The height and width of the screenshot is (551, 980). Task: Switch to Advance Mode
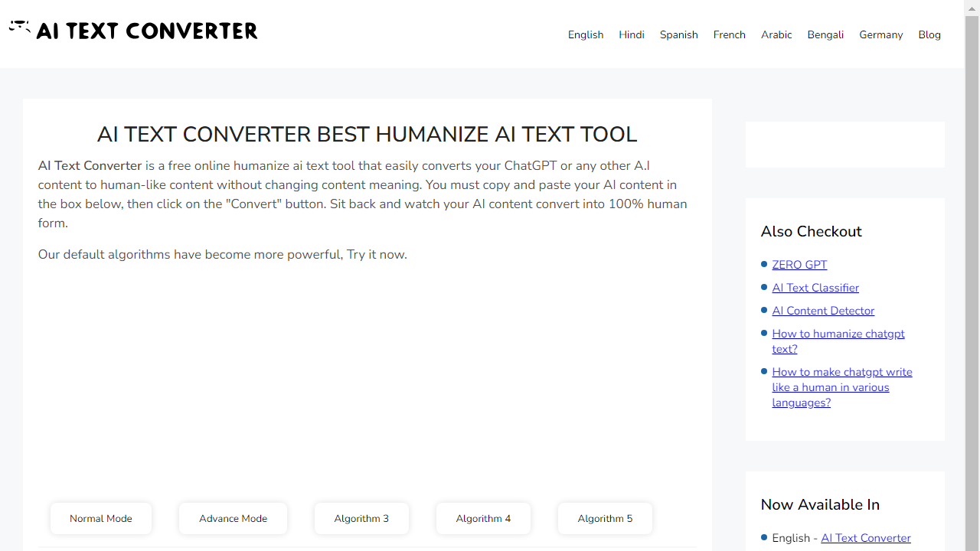[x=233, y=518]
